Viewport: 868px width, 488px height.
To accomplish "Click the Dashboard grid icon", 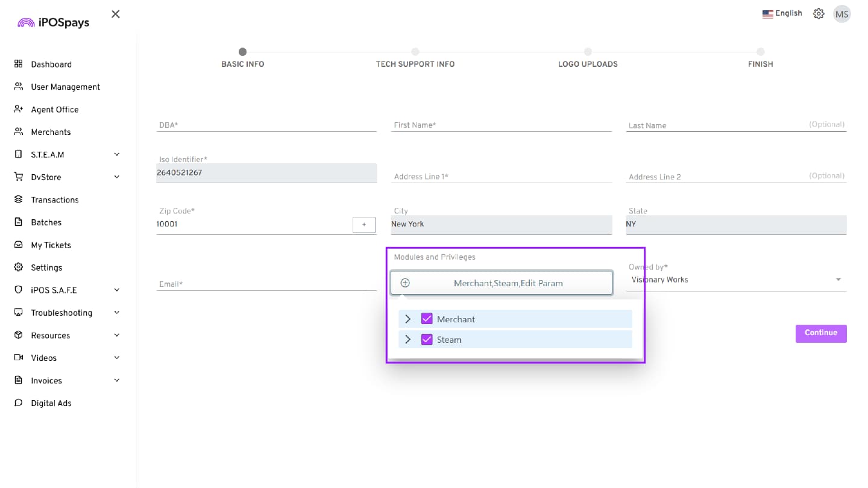I will tap(18, 64).
